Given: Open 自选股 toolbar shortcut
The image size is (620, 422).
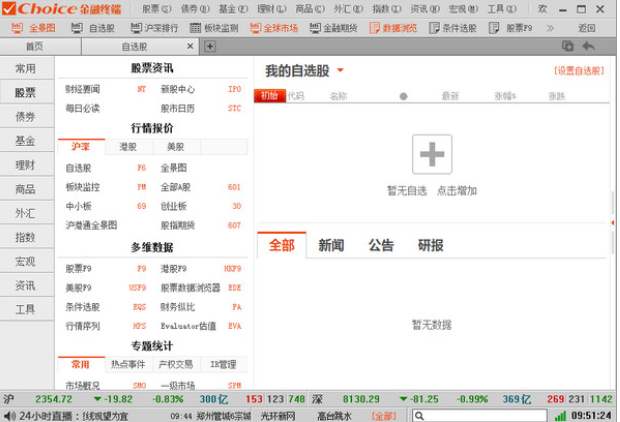Looking at the screenshot, I should tap(93, 28).
